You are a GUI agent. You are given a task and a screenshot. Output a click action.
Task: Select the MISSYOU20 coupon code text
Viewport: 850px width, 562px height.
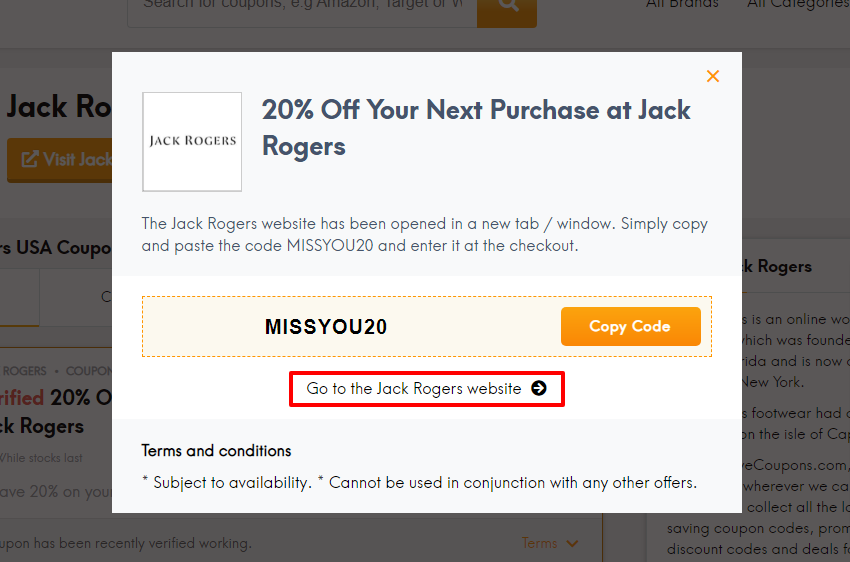point(326,327)
